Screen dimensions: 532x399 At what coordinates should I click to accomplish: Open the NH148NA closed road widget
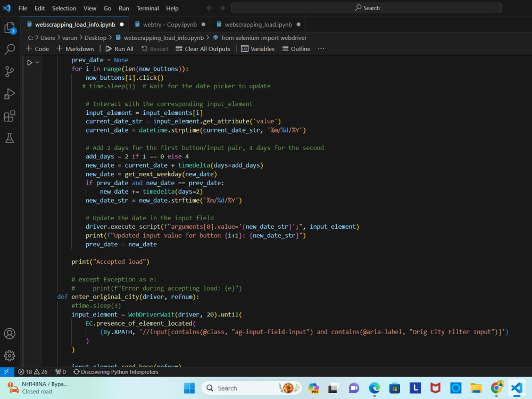tap(37, 388)
